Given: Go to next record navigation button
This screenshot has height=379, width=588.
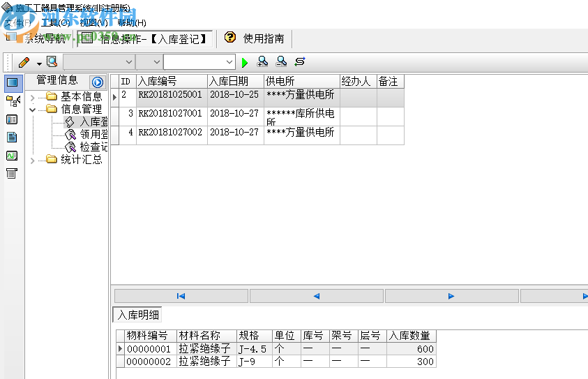Looking at the screenshot, I should 451,296.
